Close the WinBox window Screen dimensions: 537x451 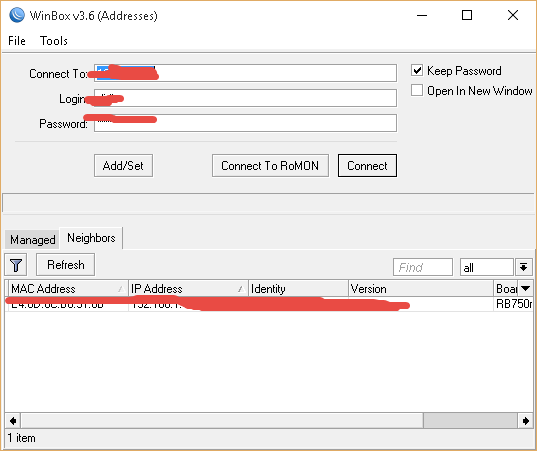[x=513, y=15]
